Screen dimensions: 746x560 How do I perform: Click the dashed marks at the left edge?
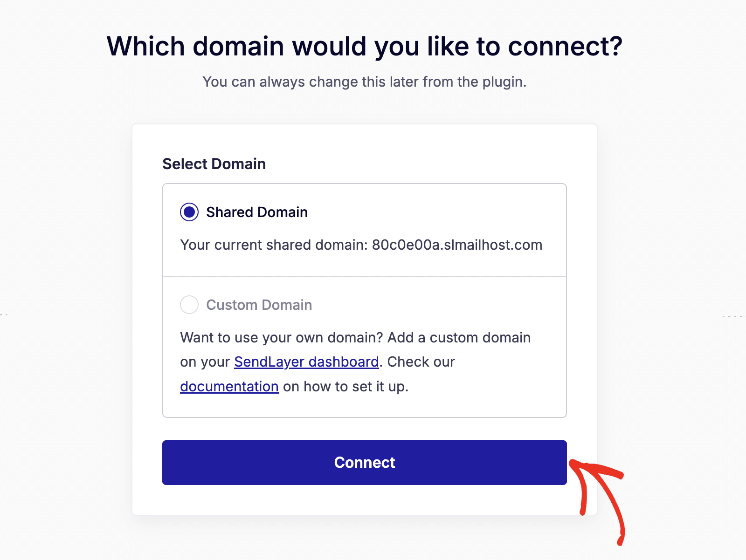(x=4, y=315)
